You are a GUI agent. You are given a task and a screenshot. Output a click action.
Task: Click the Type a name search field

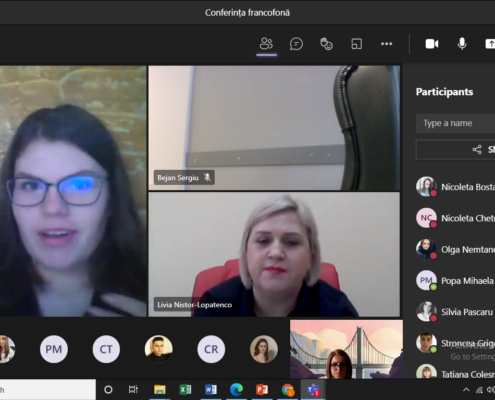pyautogui.click(x=455, y=123)
